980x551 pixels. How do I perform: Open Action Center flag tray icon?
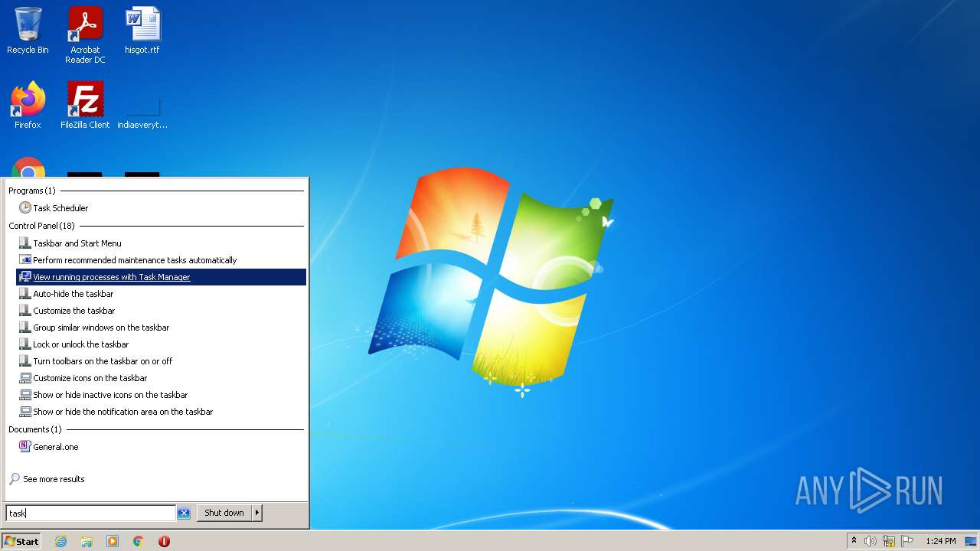[x=907, y=541]
